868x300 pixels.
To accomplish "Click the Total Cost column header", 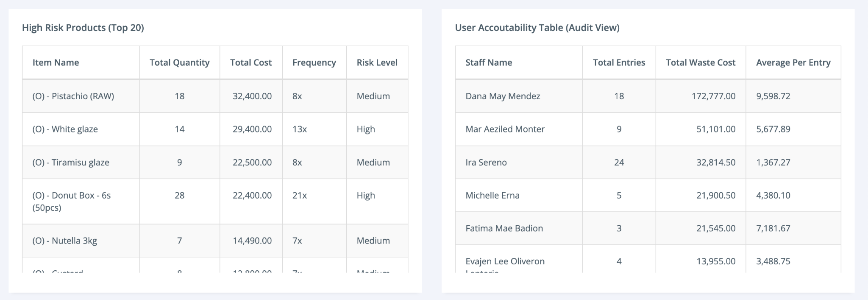I will [x=250, y=62].
